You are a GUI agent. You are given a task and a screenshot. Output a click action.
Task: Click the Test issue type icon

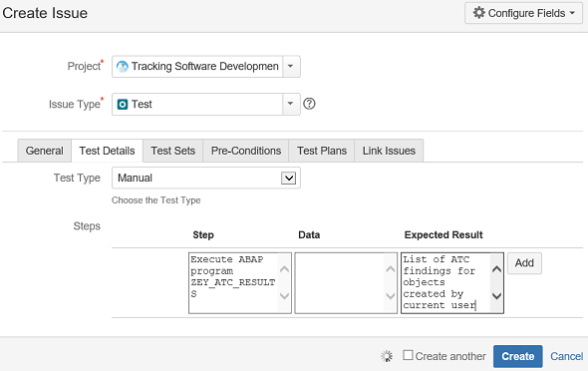[123, 104]
